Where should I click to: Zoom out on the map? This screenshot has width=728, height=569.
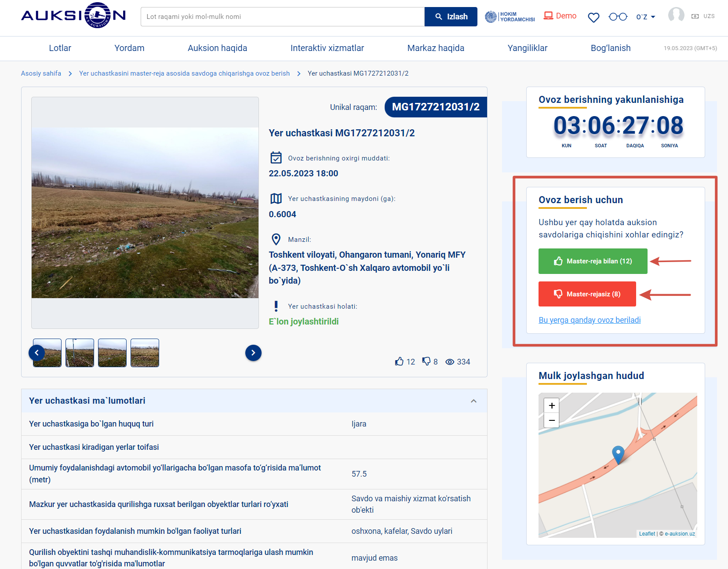click(552, 420)
